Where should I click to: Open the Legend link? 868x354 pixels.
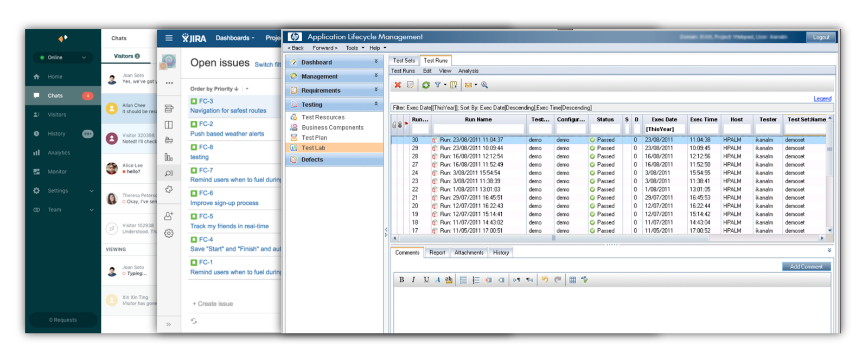click(822, 99)
